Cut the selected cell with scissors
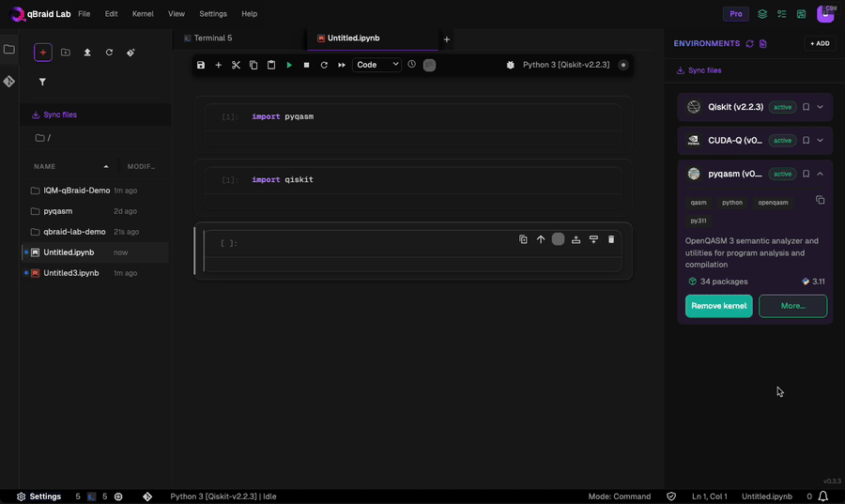 pos(236,65)
